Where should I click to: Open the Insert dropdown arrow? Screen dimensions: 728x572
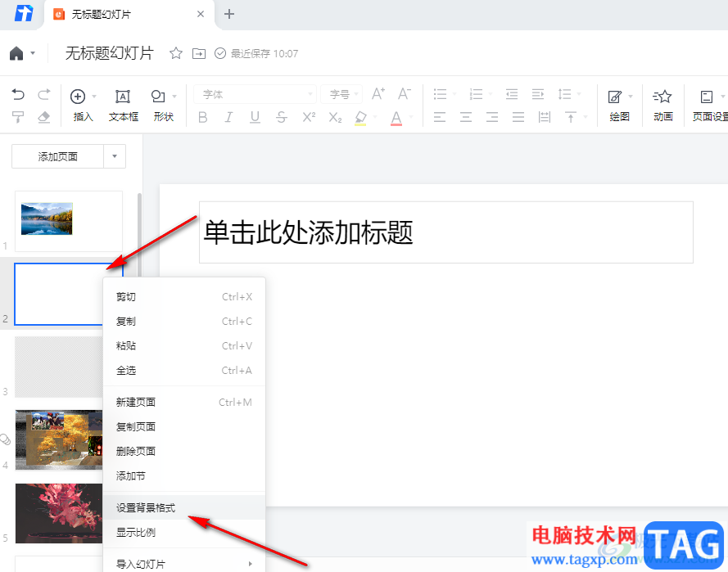tap(94, 97)
